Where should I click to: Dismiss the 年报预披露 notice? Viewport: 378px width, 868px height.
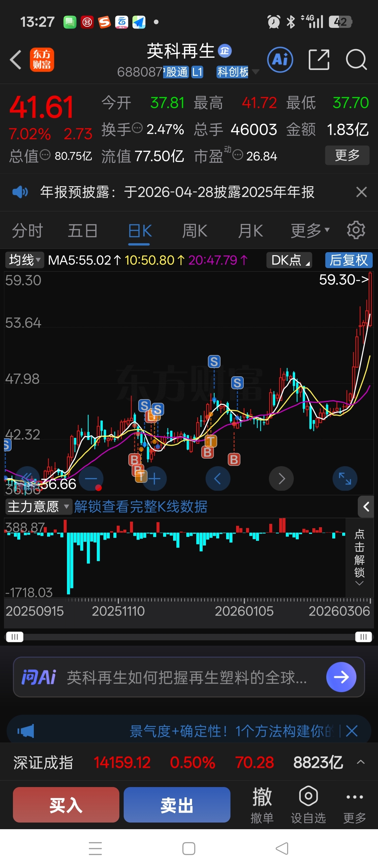361,192
